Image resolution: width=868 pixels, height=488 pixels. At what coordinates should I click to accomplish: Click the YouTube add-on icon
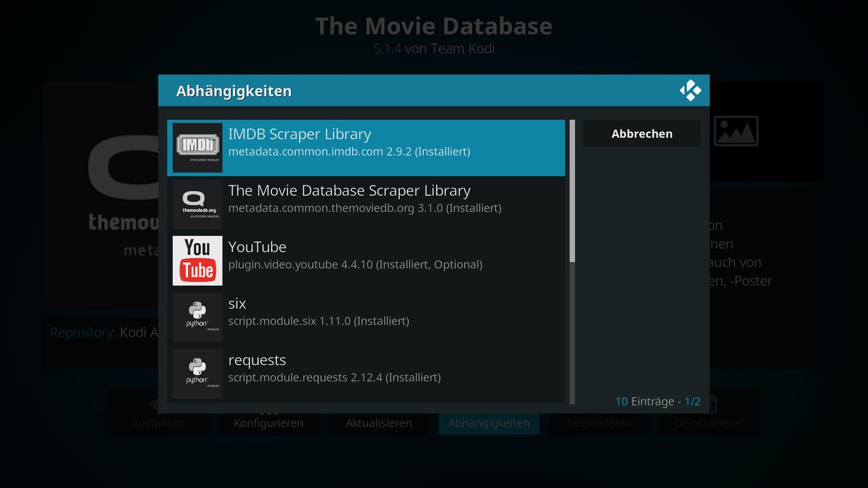tap(197, 261)
